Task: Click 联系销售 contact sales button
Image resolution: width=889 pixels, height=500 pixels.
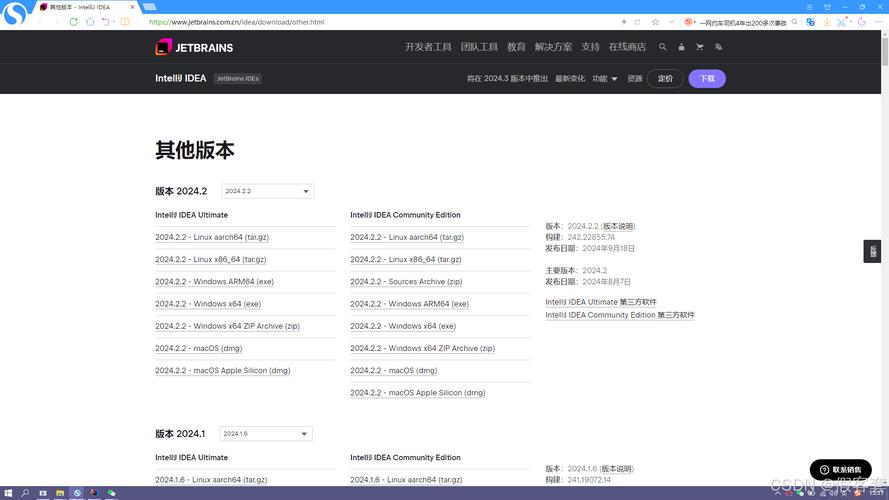Action: coord(840,469)
